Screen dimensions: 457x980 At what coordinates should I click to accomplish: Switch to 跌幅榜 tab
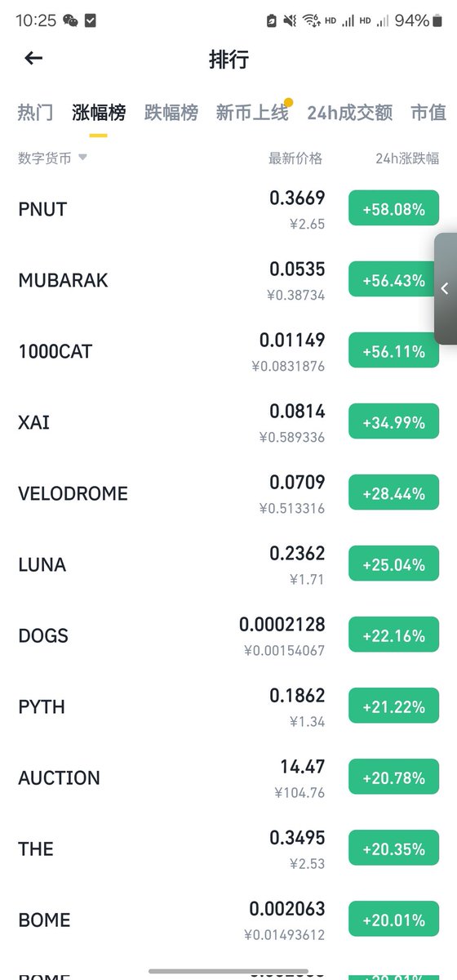click(171, 113)
